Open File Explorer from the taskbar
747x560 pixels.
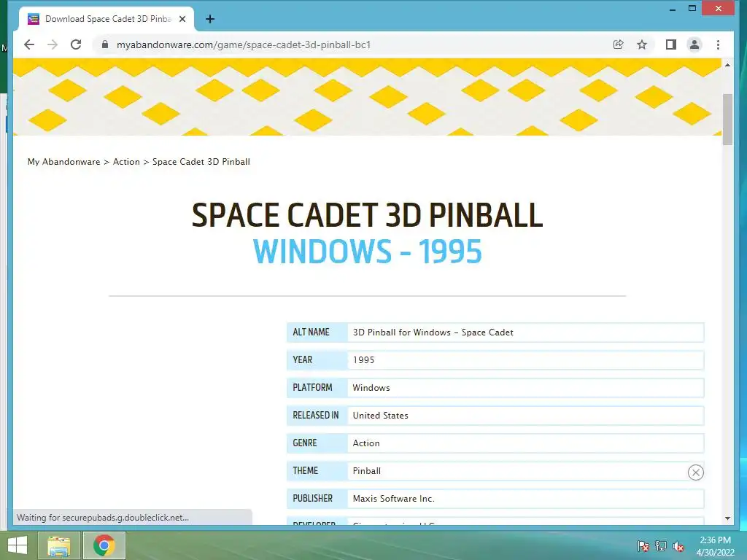click(x=59, y=545)
